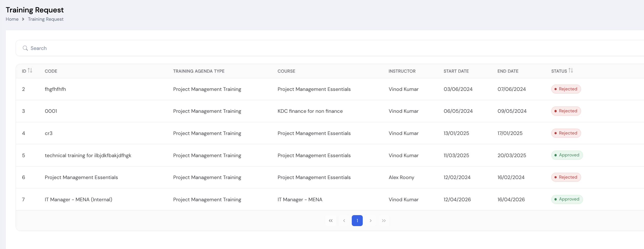
Task: Click the START DATE column header
Action: pos(456,71)
